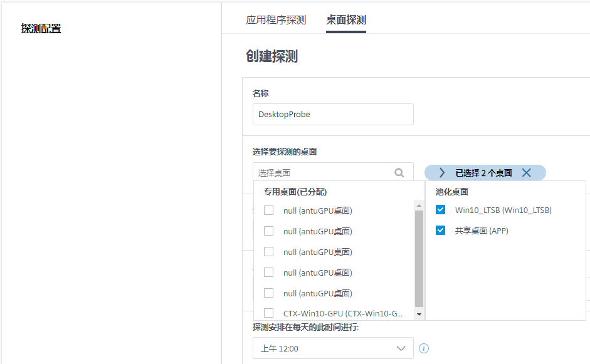590x364 pixels.
Task: Click the desktop list scrollbar down arrow
Action: pyautogui.click(x=419, y=315)
